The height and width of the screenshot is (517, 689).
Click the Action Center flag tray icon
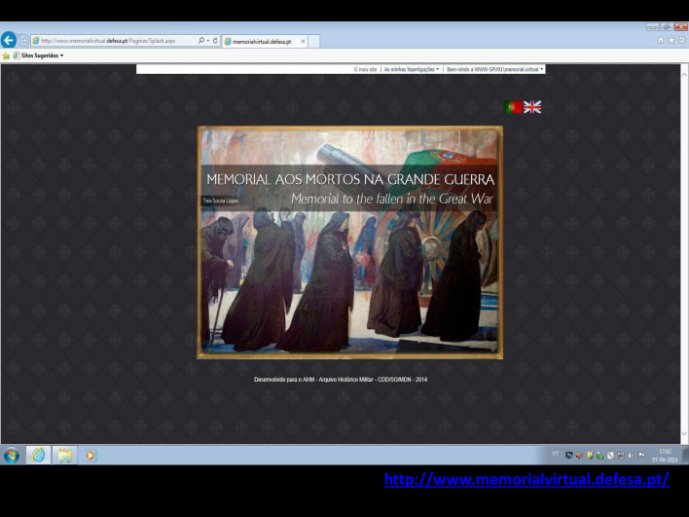[x=641, y=456]
